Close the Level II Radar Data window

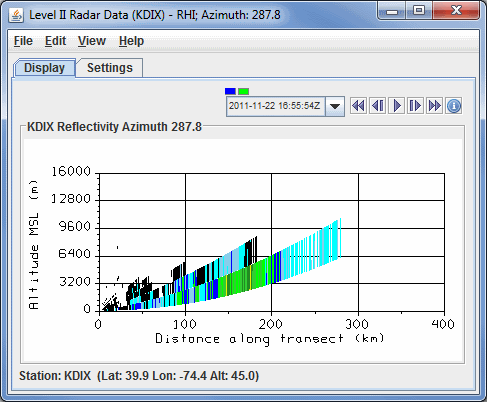pos(456,11)
